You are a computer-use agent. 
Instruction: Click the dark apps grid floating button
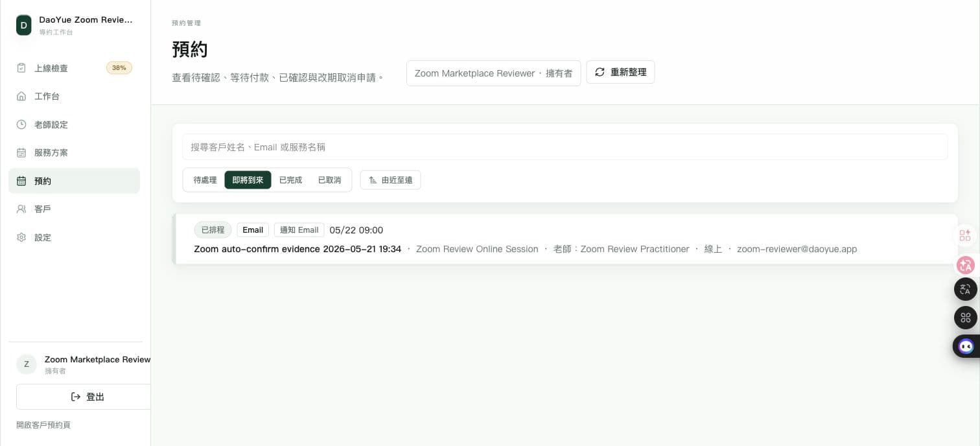(966, 318)
